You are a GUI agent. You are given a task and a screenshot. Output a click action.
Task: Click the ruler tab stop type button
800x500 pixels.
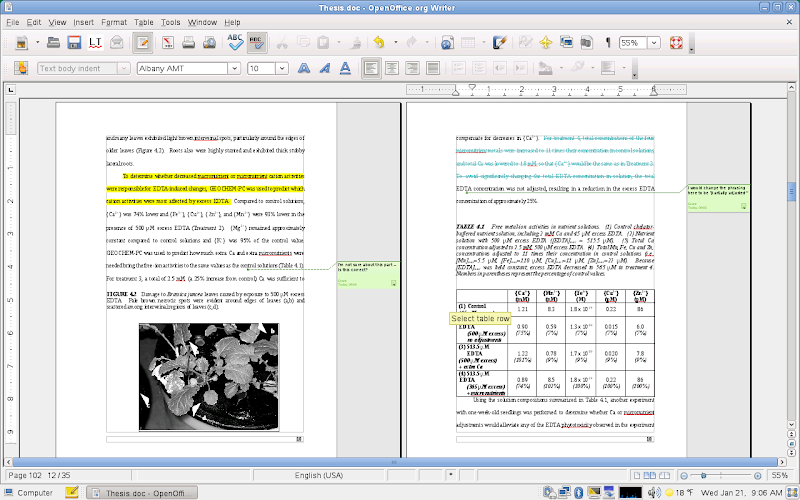(x=10, y=90)
